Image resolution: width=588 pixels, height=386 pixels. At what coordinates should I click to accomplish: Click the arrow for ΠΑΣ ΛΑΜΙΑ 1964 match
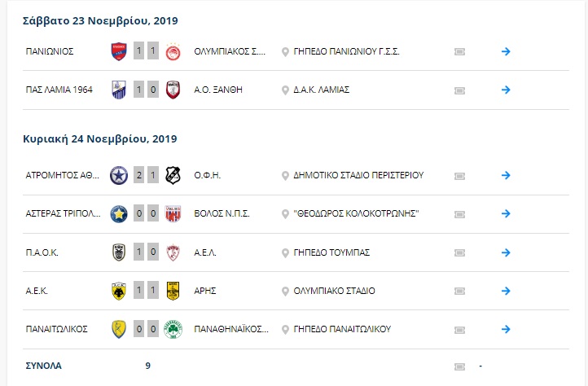pos(506,90)
